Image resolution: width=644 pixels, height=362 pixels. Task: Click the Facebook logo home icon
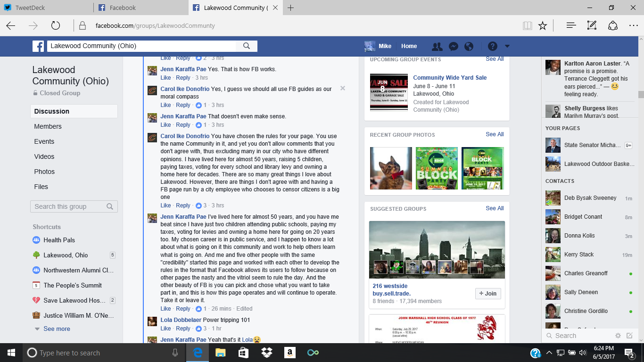coord(38,46)
